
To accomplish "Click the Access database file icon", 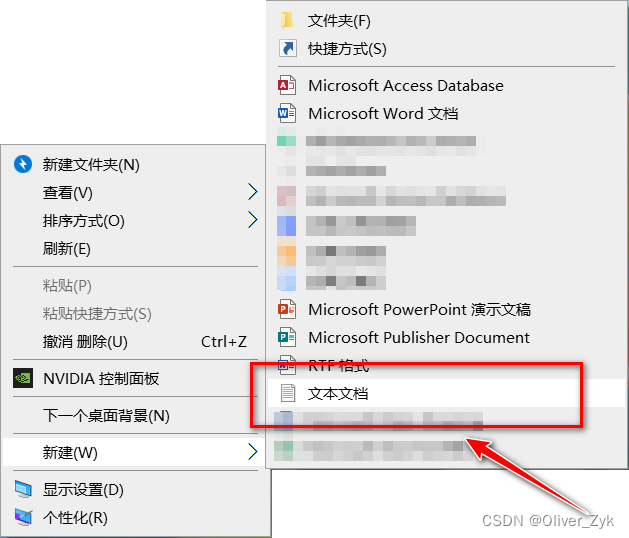I will click(x=287, y=85).
